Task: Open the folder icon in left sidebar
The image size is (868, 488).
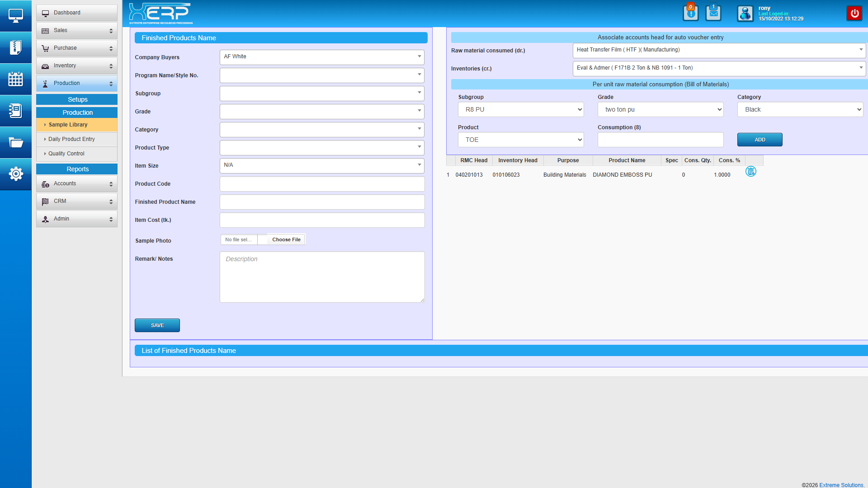Action: click(15, 143)
